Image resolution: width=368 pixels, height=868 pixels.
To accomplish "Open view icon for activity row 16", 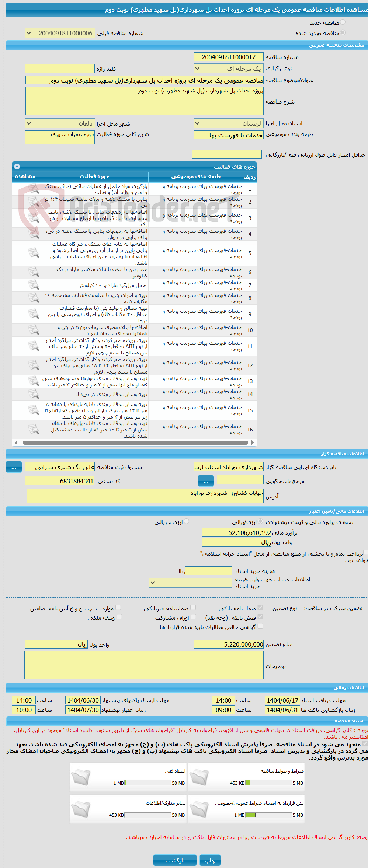I will (34, 429).
